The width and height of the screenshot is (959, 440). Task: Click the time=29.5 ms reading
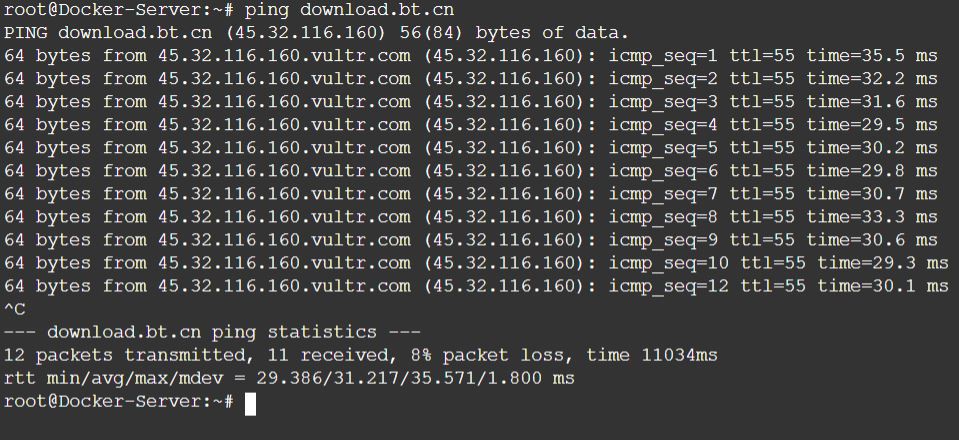coord(872,124)
